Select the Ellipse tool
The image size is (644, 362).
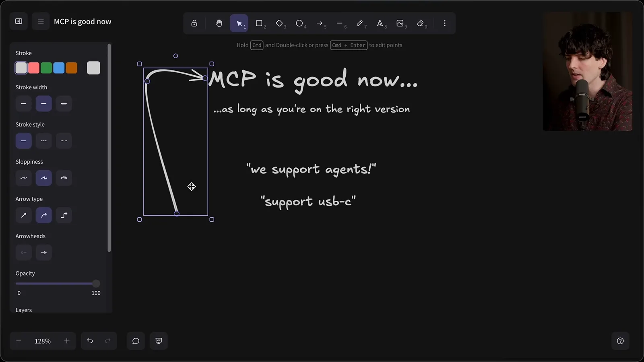(299, 23)
